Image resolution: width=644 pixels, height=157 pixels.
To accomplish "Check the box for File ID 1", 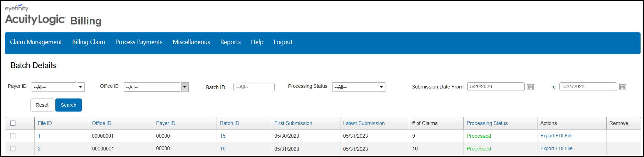I will 13,136.
